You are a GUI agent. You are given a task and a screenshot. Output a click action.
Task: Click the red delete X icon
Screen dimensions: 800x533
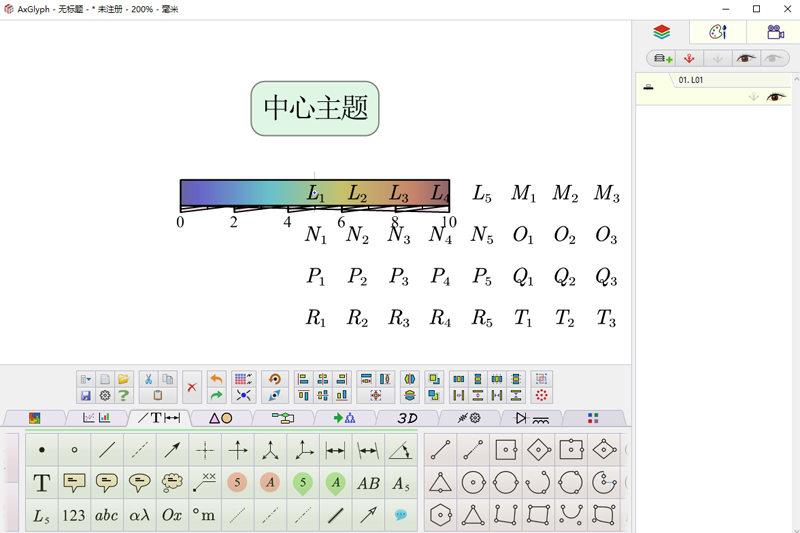pos(192,388)
